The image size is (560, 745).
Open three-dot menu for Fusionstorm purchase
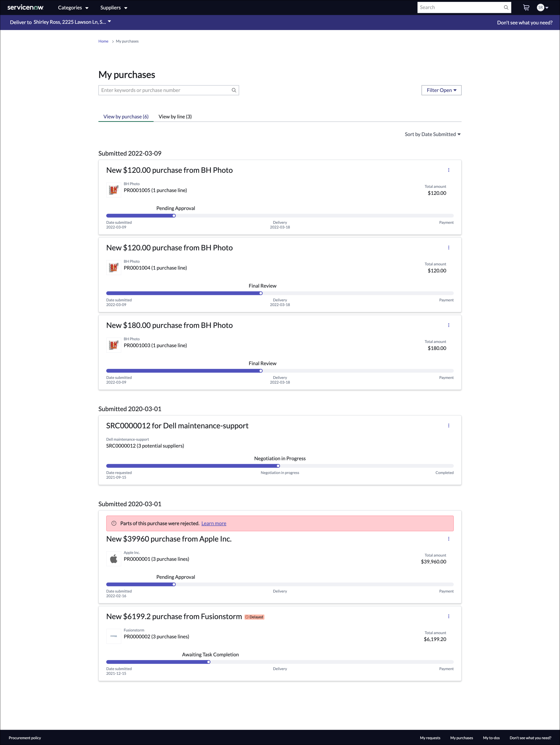coord(449,616)
